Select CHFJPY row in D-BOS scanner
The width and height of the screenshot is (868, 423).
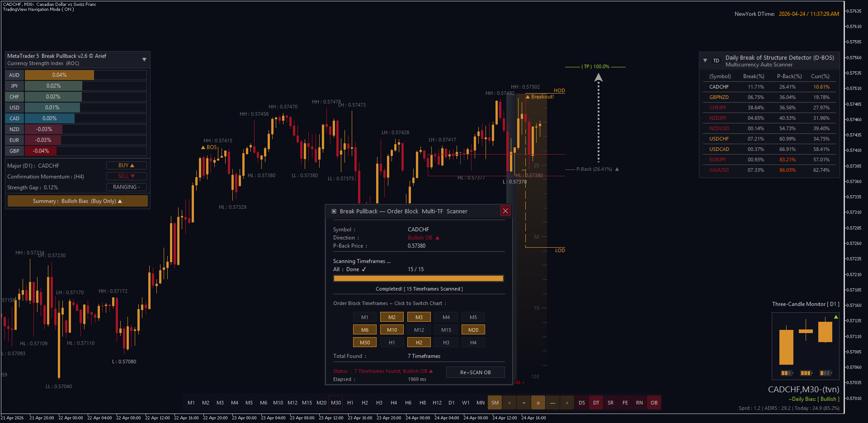click(769, 108)
